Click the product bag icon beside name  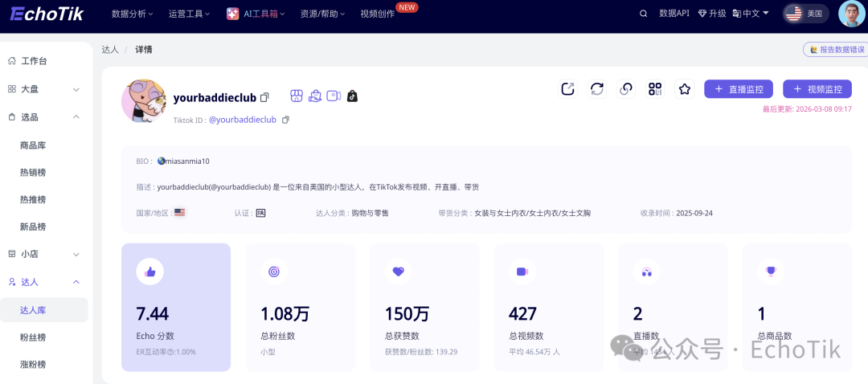tap(315, 96)
